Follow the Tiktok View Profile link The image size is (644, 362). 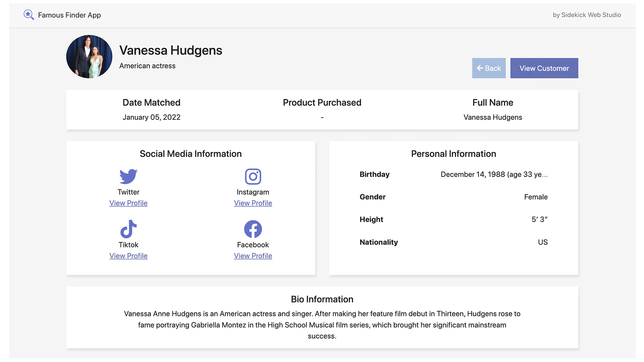coord(128,256)
